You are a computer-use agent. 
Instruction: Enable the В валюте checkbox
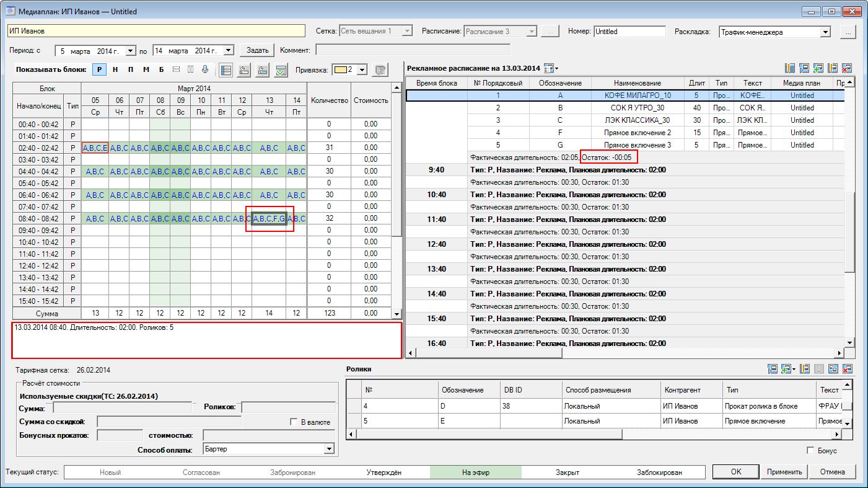(x=294, y=422)
